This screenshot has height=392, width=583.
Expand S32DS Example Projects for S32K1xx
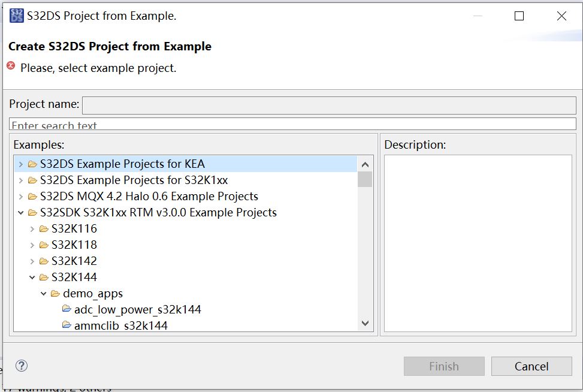[21, 180]
